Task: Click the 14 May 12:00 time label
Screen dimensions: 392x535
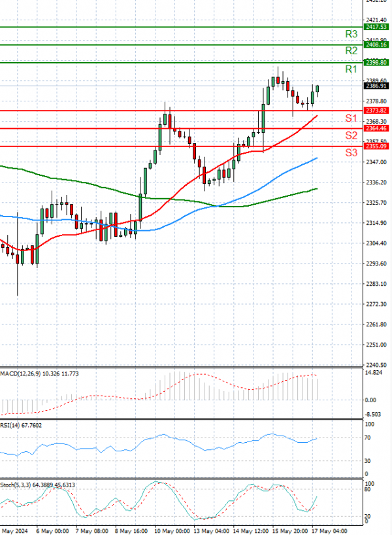Action: point(251,531)
